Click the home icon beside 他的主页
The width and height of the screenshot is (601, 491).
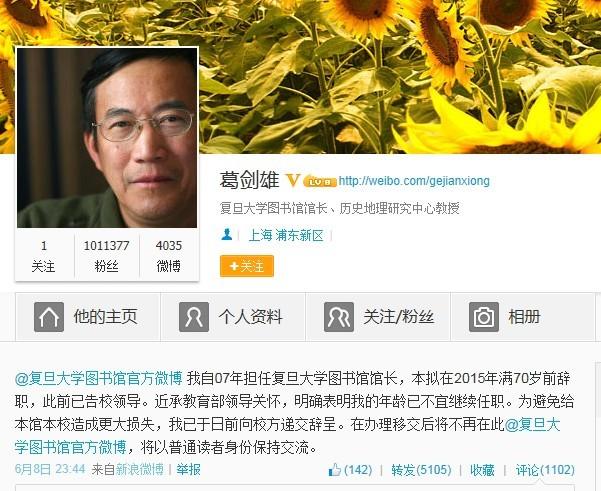49,317
